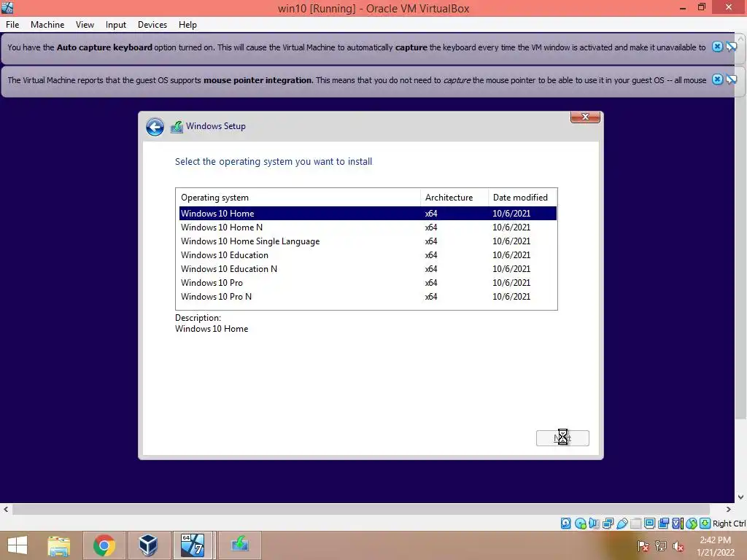Image resolution: width=747 pixels, height=560 pixels.
Task: Click the muted speaker tray icon
Action: (x=678, y=545)
